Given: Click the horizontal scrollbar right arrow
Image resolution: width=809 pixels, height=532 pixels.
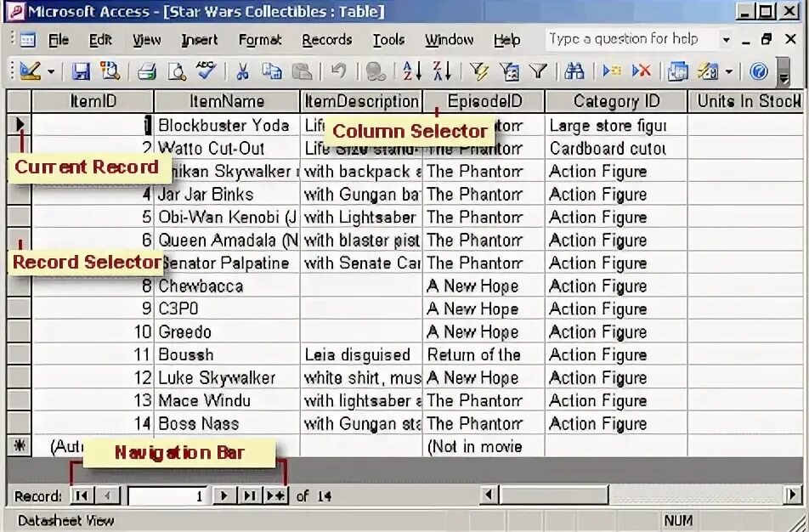Looking at the screenshot, I should [x=793, y=495].
